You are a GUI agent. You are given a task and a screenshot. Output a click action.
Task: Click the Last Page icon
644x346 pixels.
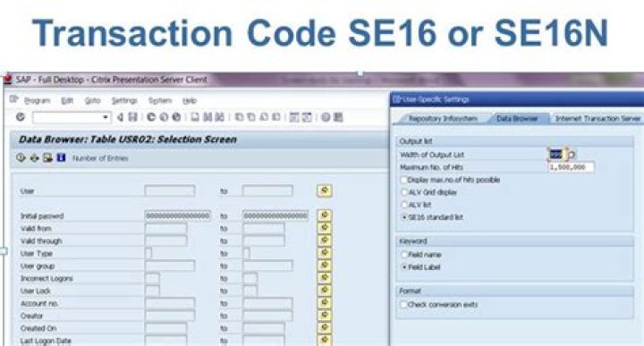pyautogui.click(x=276, y=117)
